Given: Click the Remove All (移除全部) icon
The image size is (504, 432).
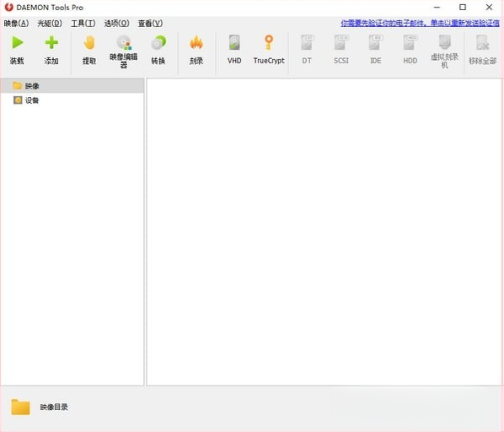Looking at the screenshot, I should tap(482, 42).
